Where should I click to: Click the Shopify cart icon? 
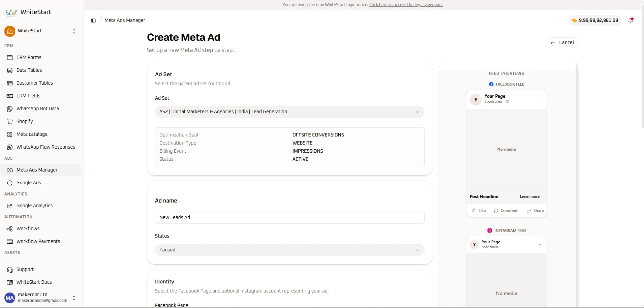[x=10, y=122]
